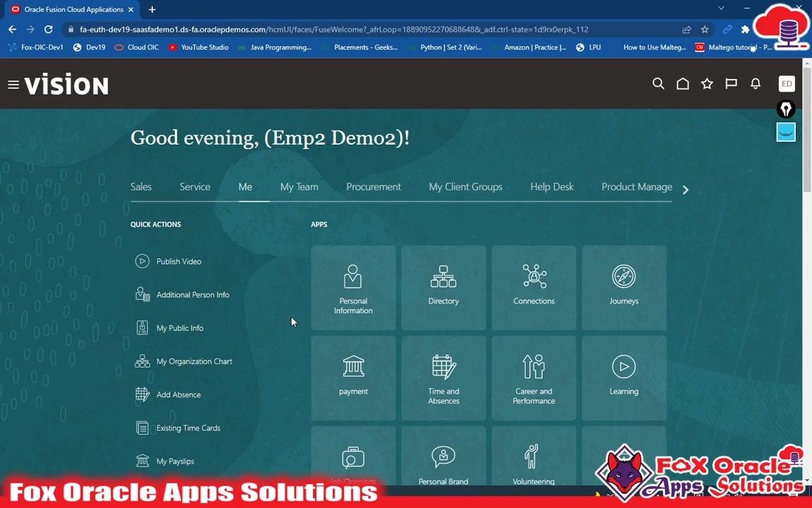The height and width of the screenshot is (508, 812).
Task: Open the Directory app tile
Action: 443,288
